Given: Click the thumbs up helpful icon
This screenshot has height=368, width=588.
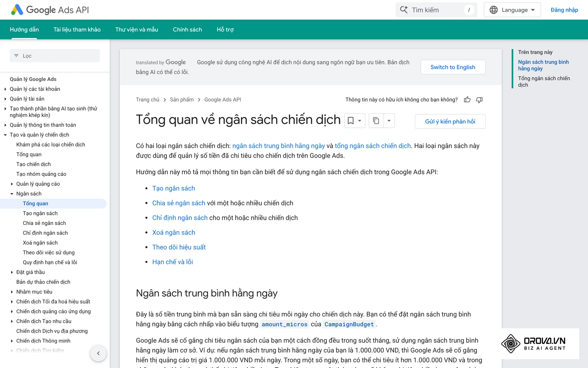Looking at the screenshot, I should point(467,100).
